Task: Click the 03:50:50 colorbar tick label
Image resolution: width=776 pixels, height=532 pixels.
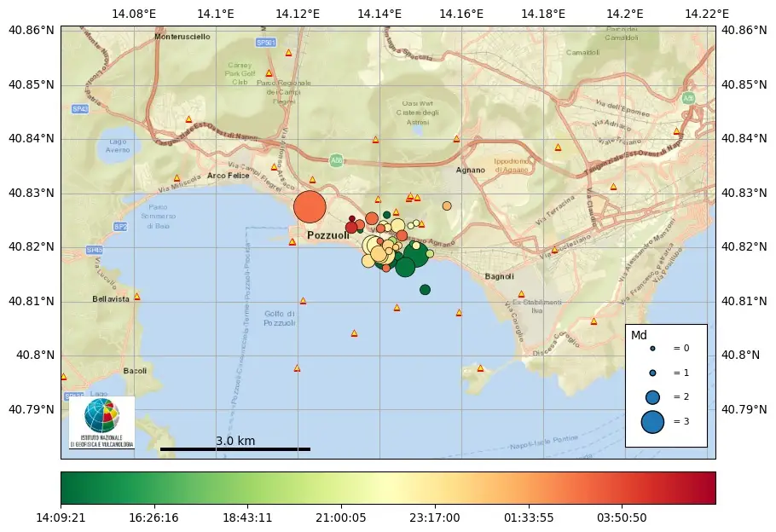Action: (622, 518)
